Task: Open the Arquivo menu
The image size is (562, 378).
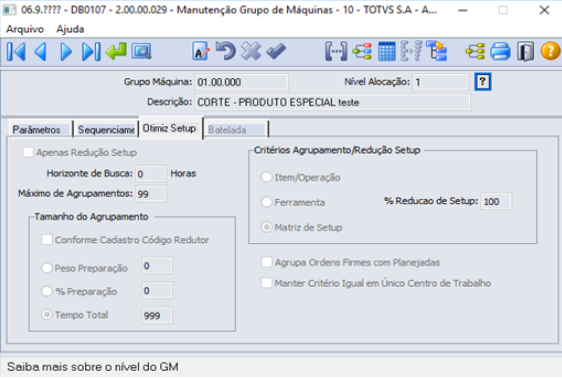Action: tap(25, 29)
